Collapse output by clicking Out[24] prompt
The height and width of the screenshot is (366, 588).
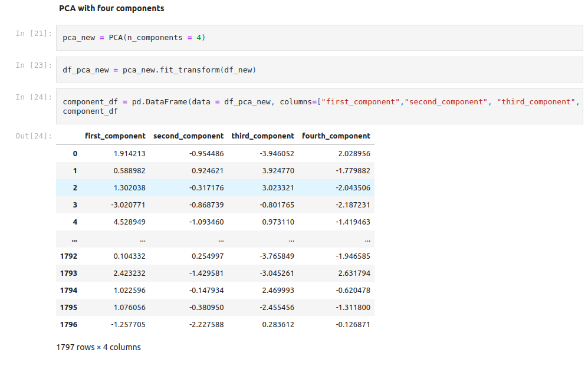tap(33, 136)
